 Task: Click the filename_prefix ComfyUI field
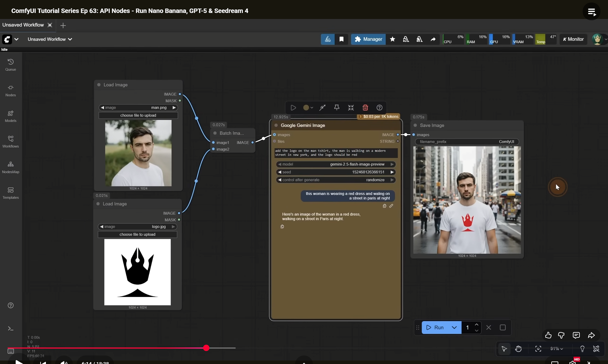(467, 142)
